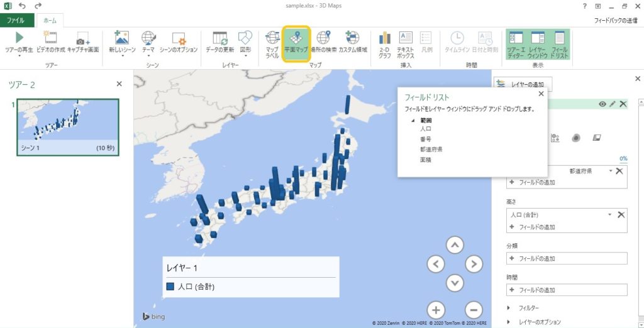Screen dimensions: 644x328
Task: Open the ファイル tab
Action: tap(16, 21)
